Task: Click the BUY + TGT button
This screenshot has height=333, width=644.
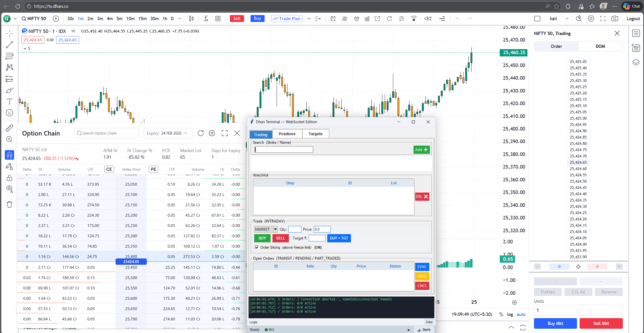Action: click(339, 238)
